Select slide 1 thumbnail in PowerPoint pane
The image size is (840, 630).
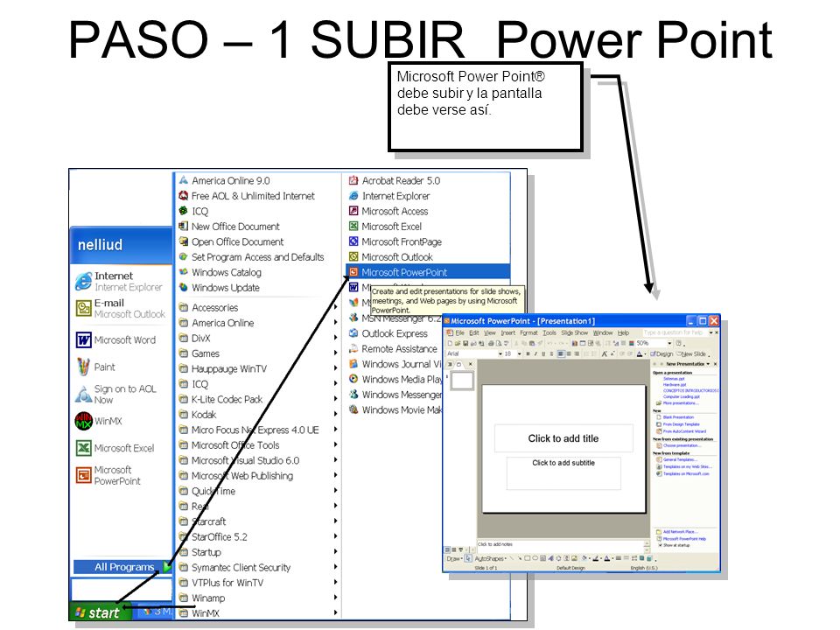[x=462, y=381]
